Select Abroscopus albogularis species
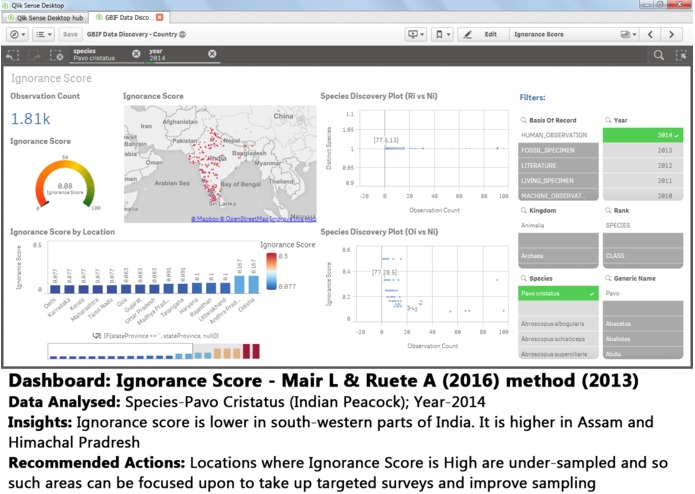 pyautogui.click(x=558, y=324)
